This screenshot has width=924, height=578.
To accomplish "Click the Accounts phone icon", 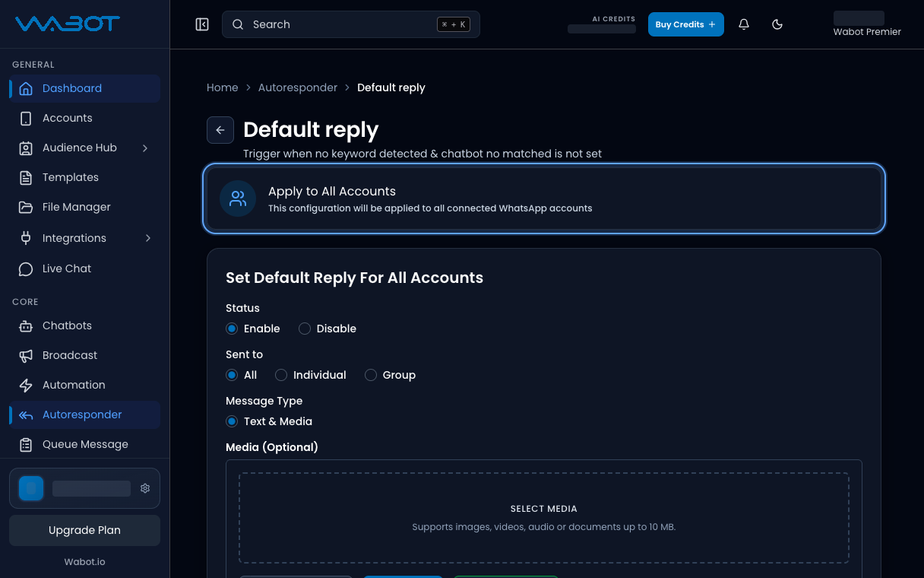I will click(26, 118).
